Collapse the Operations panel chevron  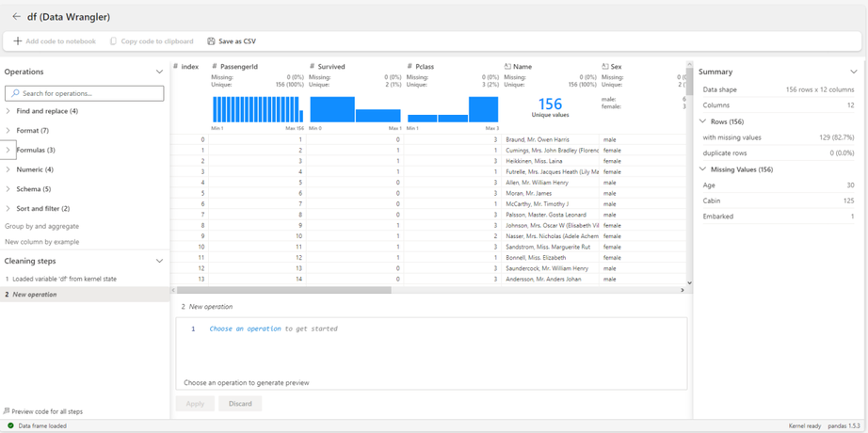click(159, 72)
